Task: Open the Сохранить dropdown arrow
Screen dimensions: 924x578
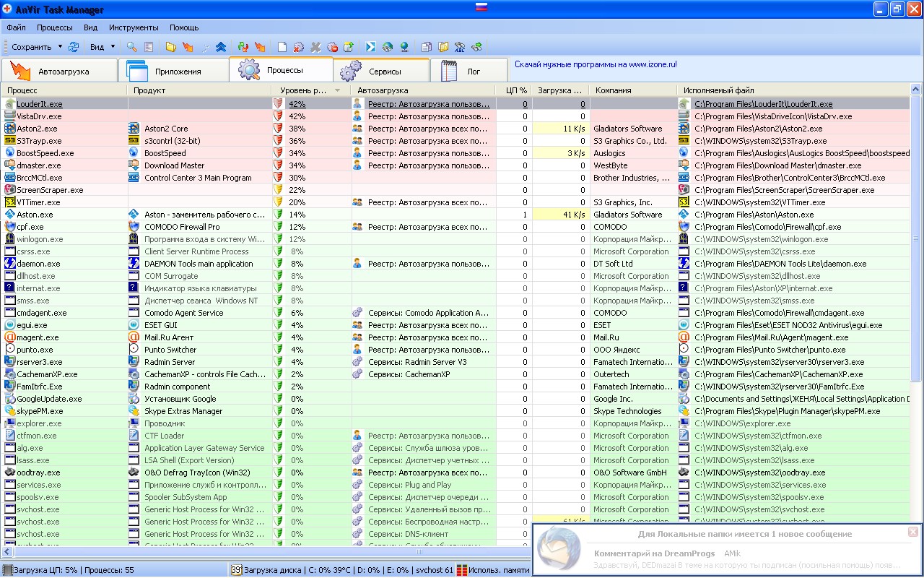Action: pyautogui.click(x=59, y=47)
